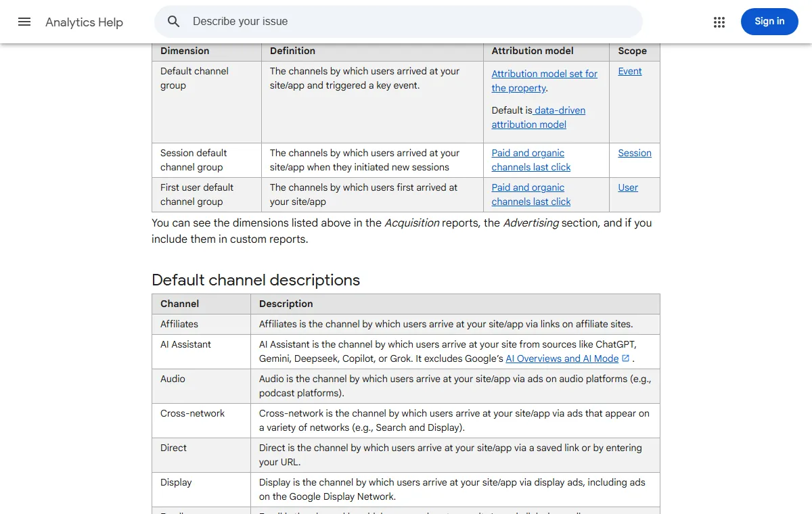Open Attribution model set for the property link
The height and width of the screenshot is (514, 812).
click(544, 81)
